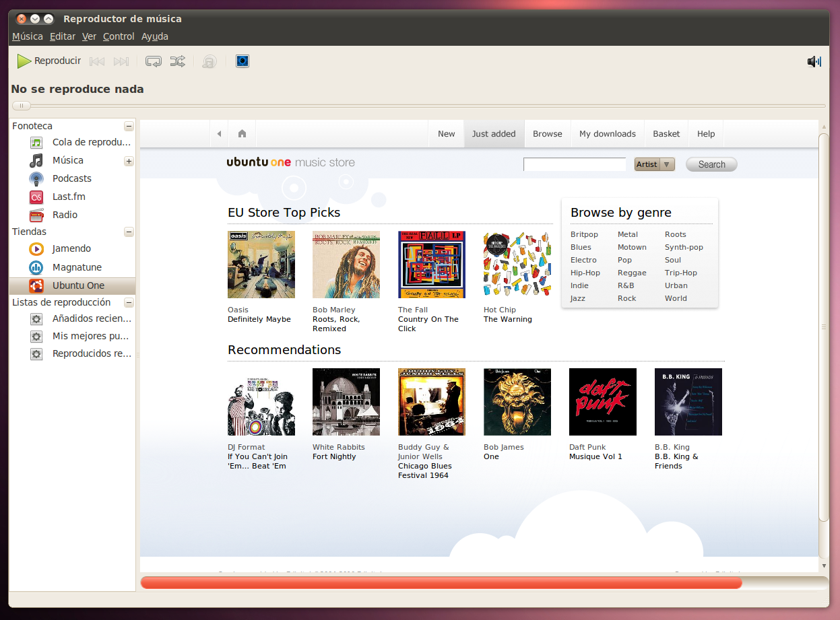Viewport: 840px width, 620px height.
Task: Open the Daft Punk album thumbnail
Action: point(602,401)
